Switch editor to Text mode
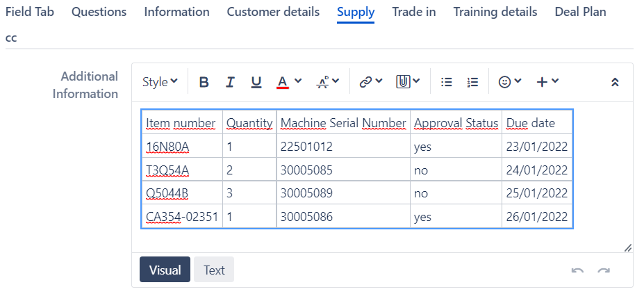 click(214, 270)
